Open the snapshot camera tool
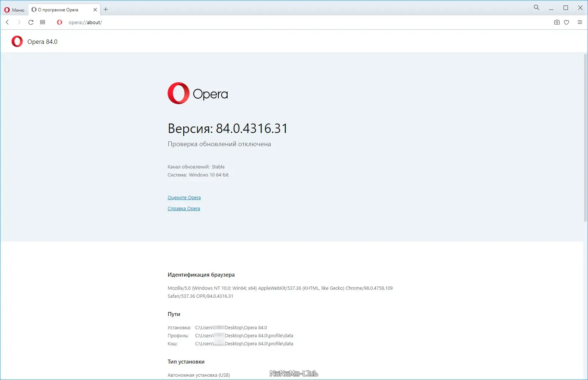The width and height of the screenshot is (588, 380). pyautogui.click(x=556, y=22)
